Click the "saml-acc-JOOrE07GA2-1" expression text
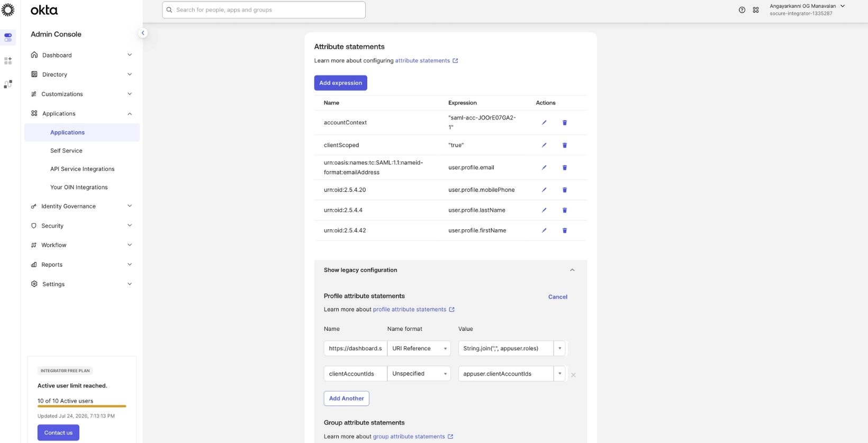868x443 pixels. coord(482,123)
